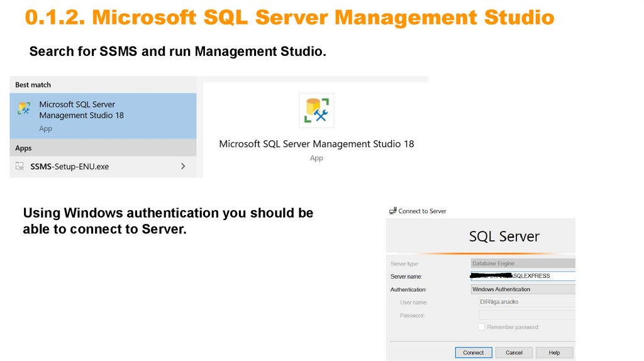Open the Server name combo box
The image size is (644, 361).
[523, 276]
